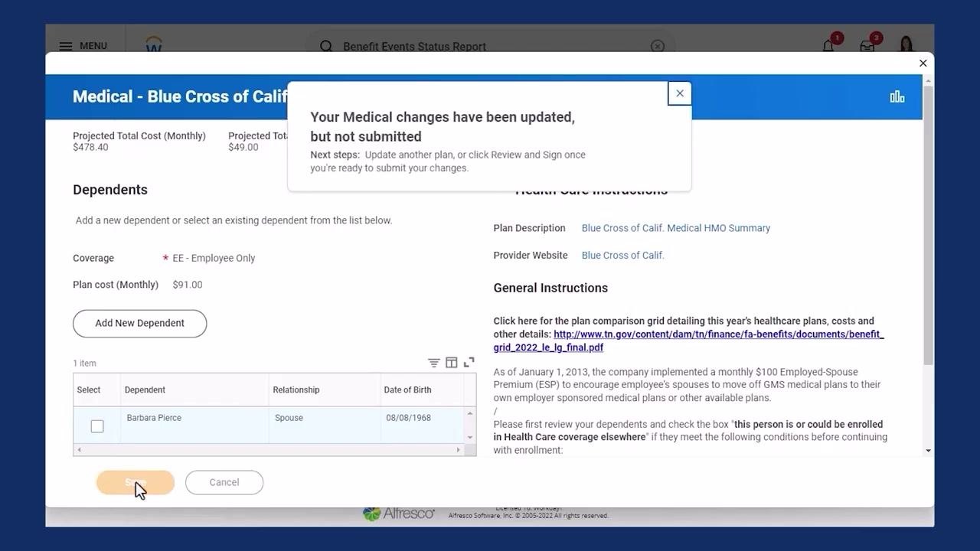Open the table column grid view icon
980x551 pixels.
pos(452,363)
